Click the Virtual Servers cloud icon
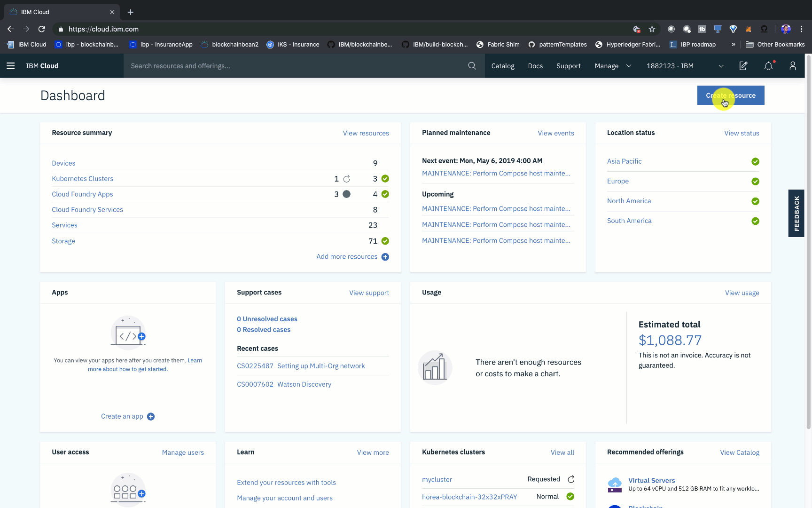 coord(615,484)
